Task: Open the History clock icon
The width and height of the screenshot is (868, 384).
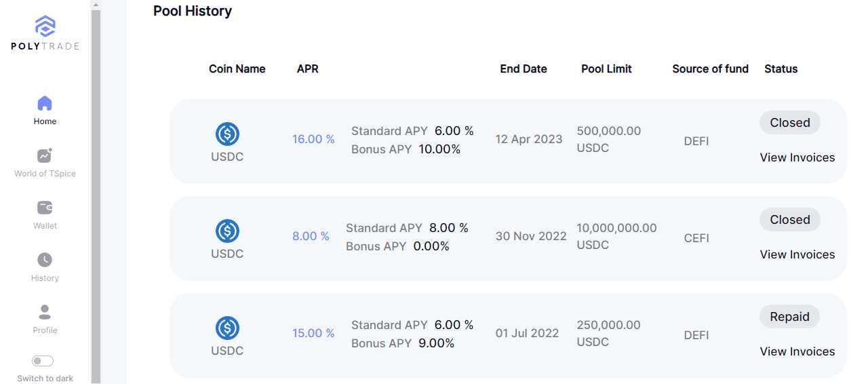Action: click(x=45, y=260)
